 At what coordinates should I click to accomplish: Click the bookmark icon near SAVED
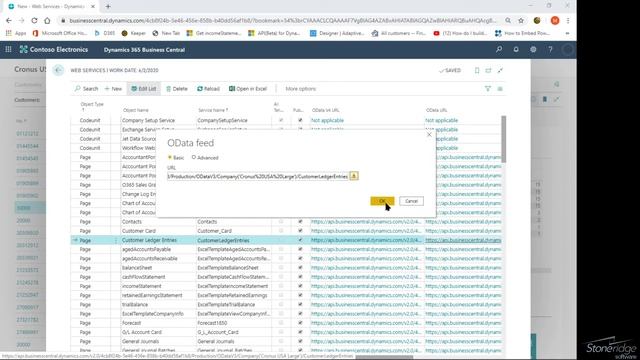coord(477,70)
